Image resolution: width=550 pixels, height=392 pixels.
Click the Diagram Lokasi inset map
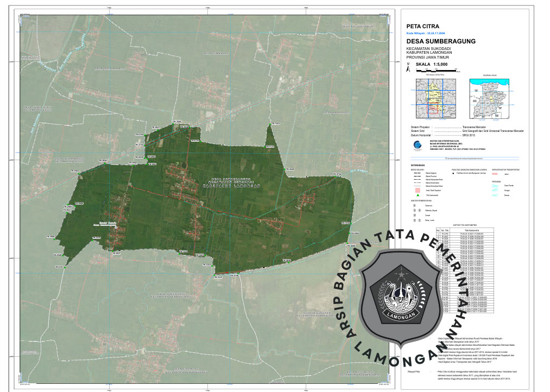(489, 97)
